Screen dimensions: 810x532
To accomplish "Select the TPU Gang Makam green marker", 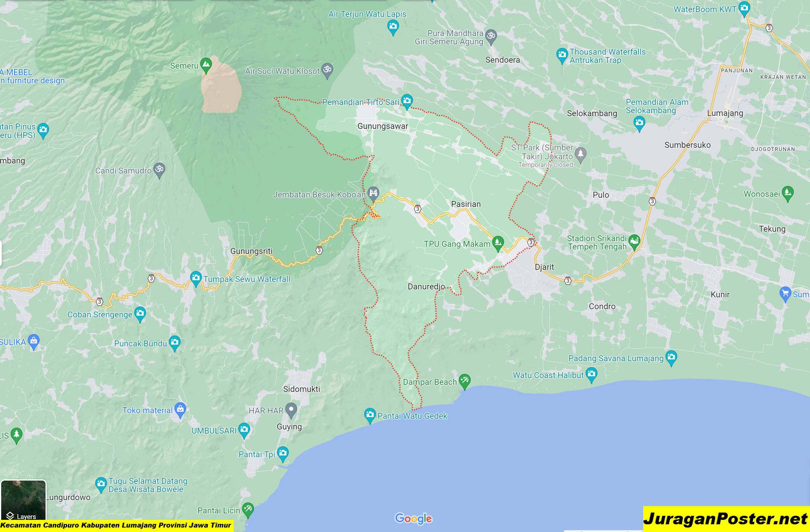I will [498, 243].
